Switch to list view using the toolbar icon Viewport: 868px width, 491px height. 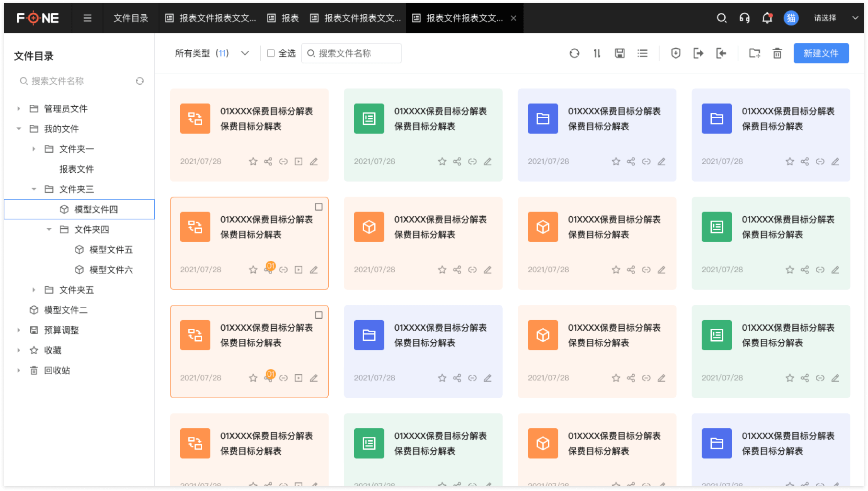click(642, 53)
